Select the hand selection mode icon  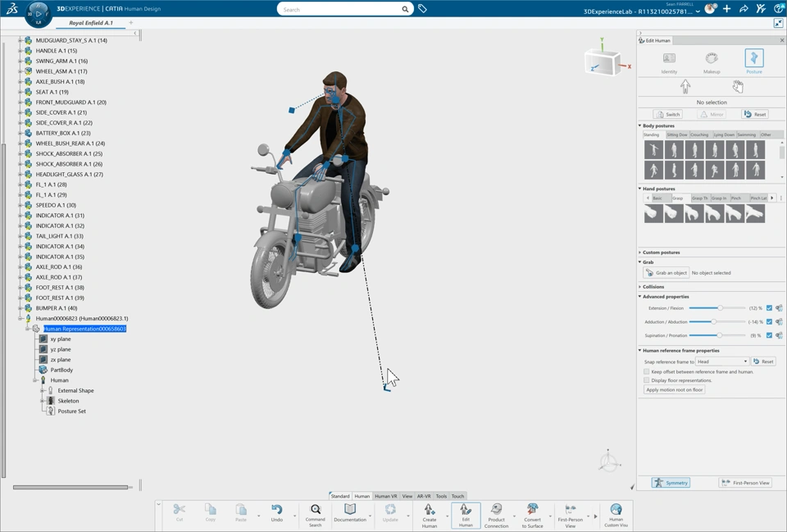[x=737, y=87]
